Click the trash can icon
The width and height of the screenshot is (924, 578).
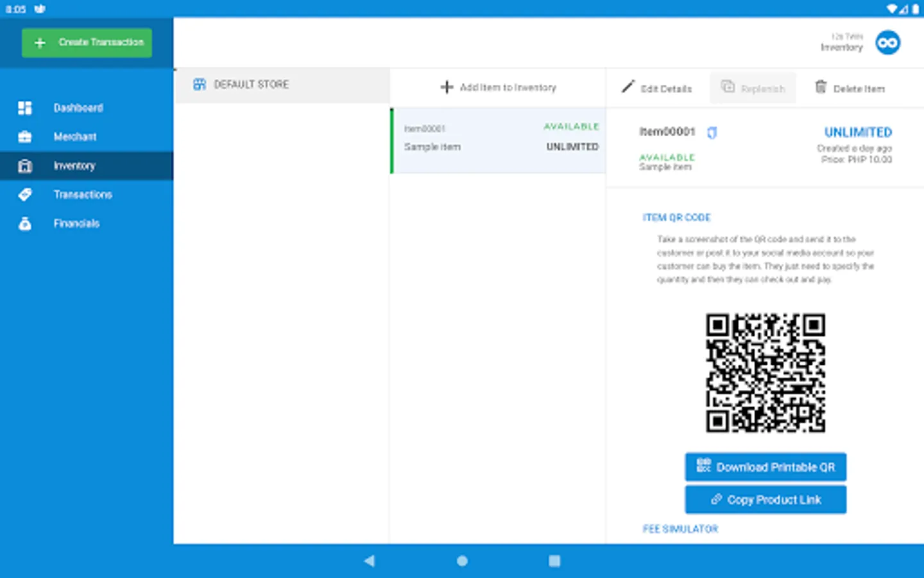point(821,87)
